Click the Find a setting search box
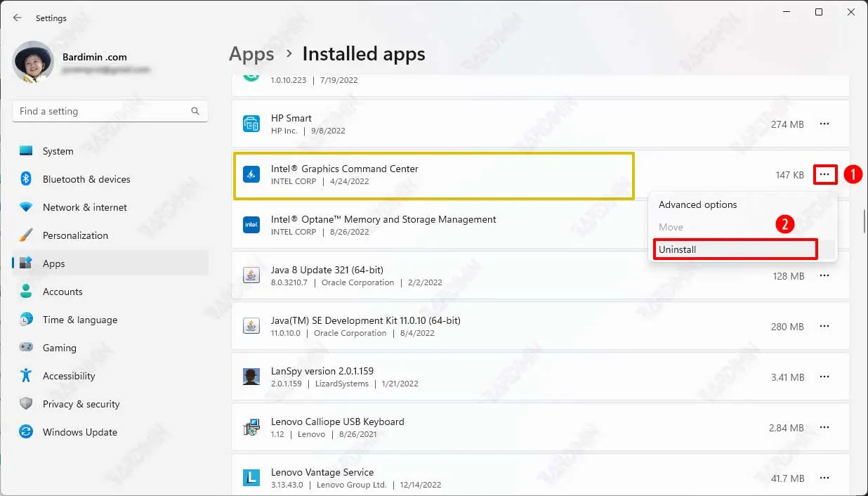This screenshot has height=496, width=868. 102,111
